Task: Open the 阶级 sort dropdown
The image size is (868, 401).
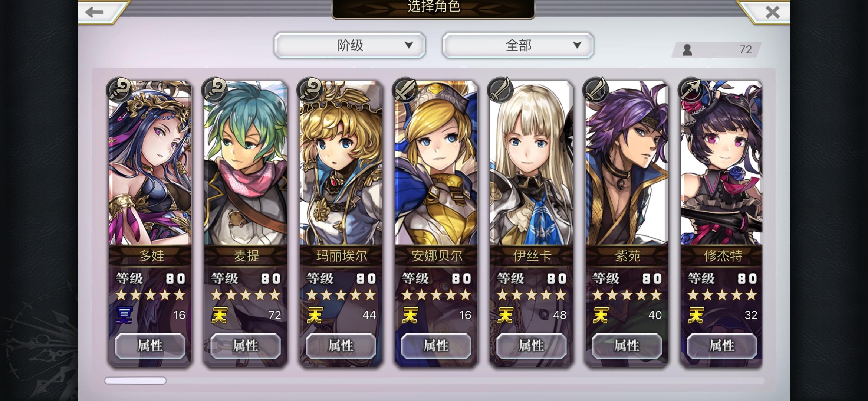Action: (350, 45)
